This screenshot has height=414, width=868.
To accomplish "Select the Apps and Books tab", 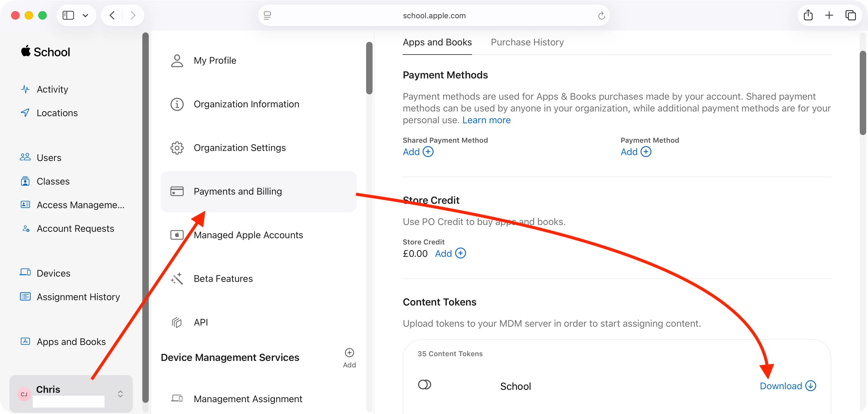I will pos(437,42).
